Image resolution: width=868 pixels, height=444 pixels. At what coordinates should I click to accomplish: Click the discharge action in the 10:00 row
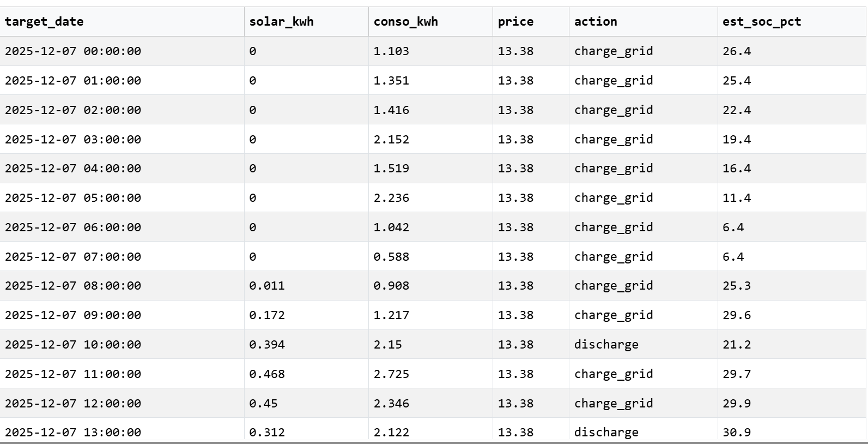tap(606, 345)
